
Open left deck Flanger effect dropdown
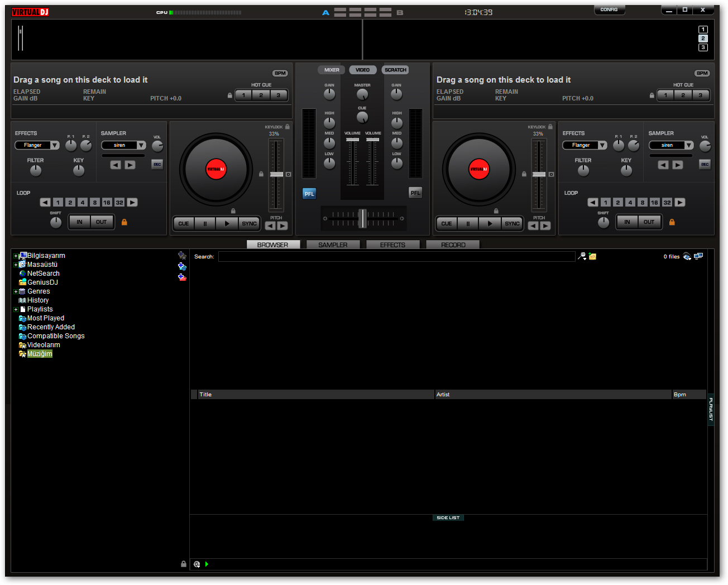pos(37,145)
